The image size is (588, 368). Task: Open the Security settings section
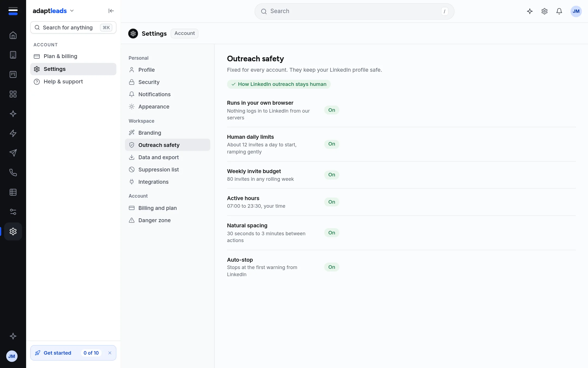(x=167, y=82)
